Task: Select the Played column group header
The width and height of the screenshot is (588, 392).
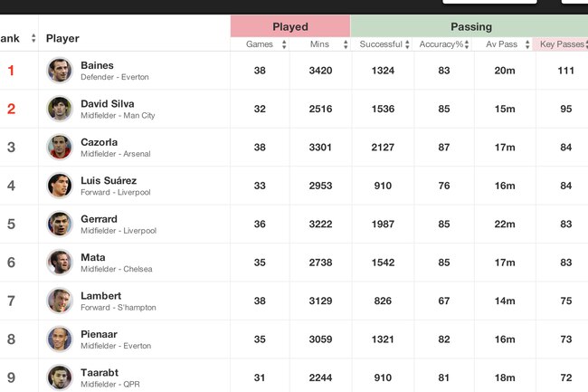Action: [290, 26]
